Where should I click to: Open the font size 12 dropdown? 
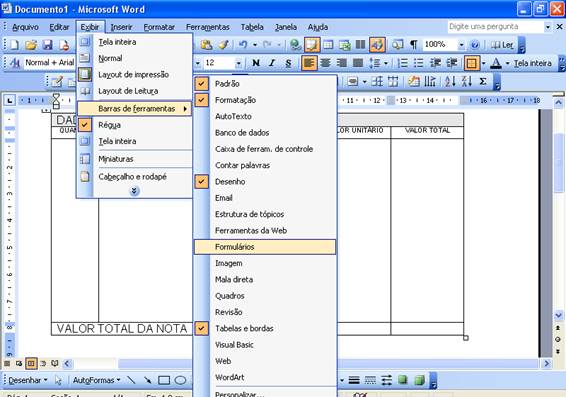pyautogui.click(x=238, y=64)
